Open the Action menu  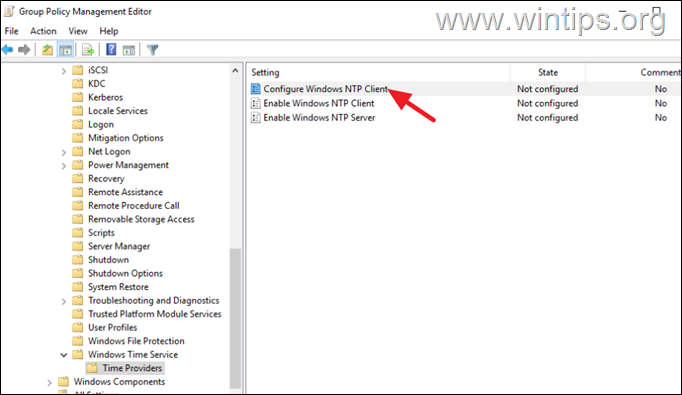pyautogui.click(x=43, y=31)
